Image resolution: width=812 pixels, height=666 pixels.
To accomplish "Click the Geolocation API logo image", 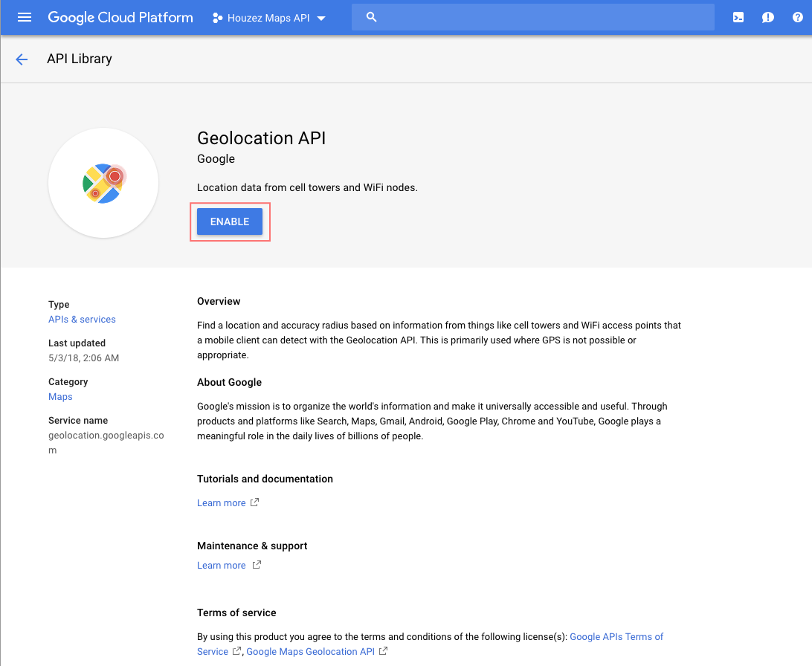I will coord(103,183).
